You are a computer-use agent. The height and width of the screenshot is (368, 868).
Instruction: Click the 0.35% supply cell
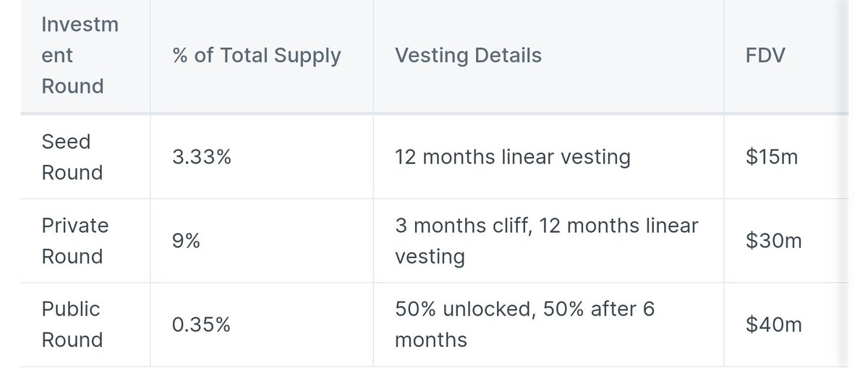click(202, 325)
